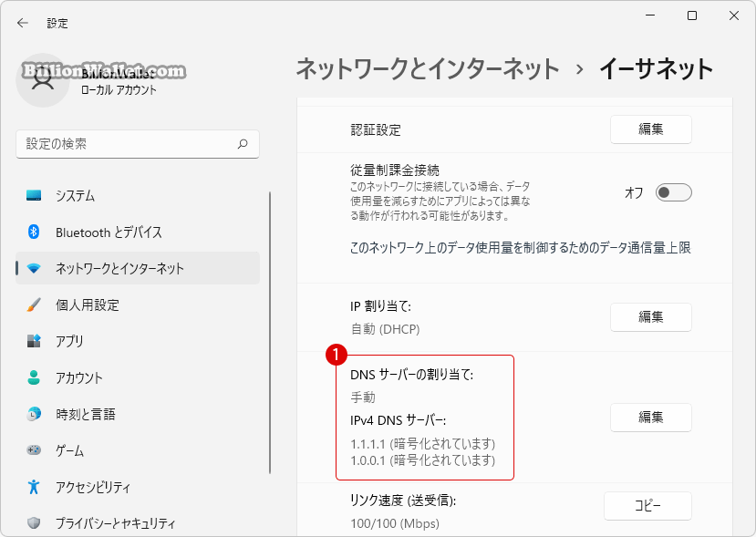756x537 pixels.
Task: Navigate to ネットワークとインターネット breadcrumb
Action: coord(428,68)
